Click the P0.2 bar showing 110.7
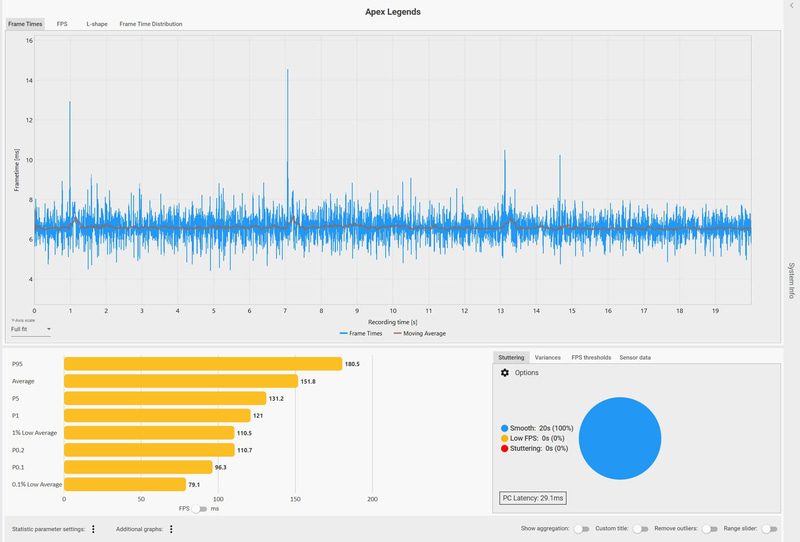 pyautogui.click(x=149, y=450)
